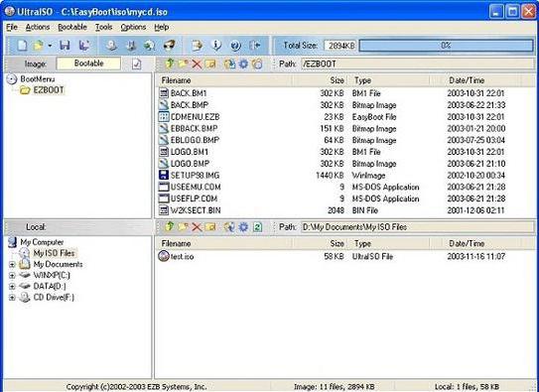
Task: Click the Open file folder toolbar icon
Action: point(39,46)
